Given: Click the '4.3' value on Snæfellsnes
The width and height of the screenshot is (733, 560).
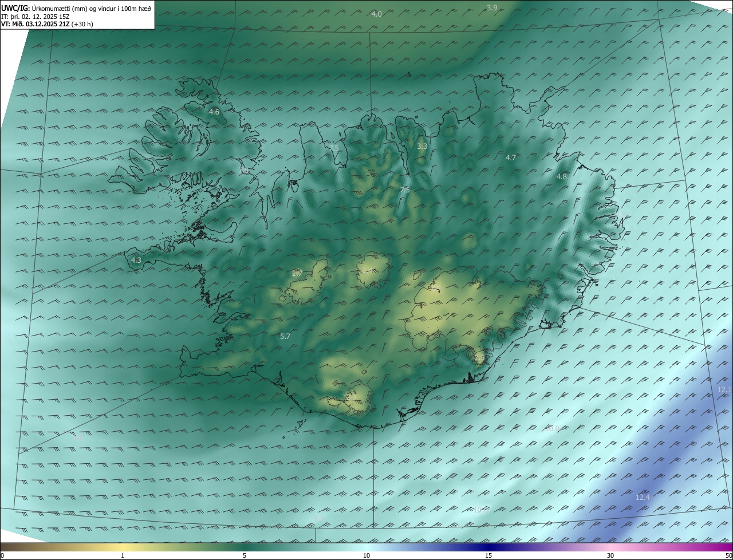Looking at the screenshot, I should (136, 260).
